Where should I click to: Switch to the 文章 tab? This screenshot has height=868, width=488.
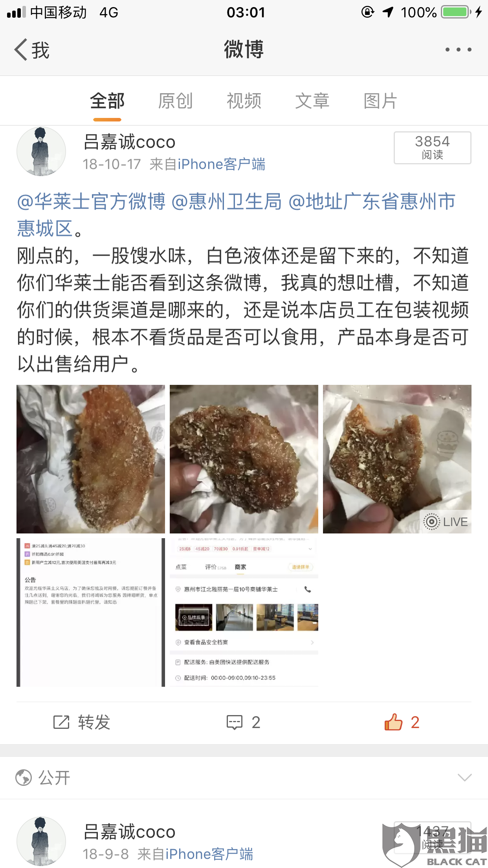[x=312, y=101]
